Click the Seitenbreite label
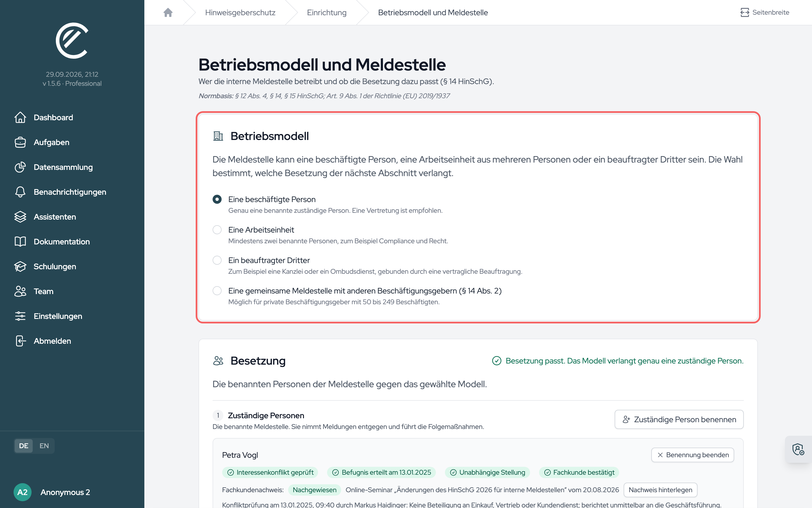This screenshot has height=508, width=812. pos(771,12)
